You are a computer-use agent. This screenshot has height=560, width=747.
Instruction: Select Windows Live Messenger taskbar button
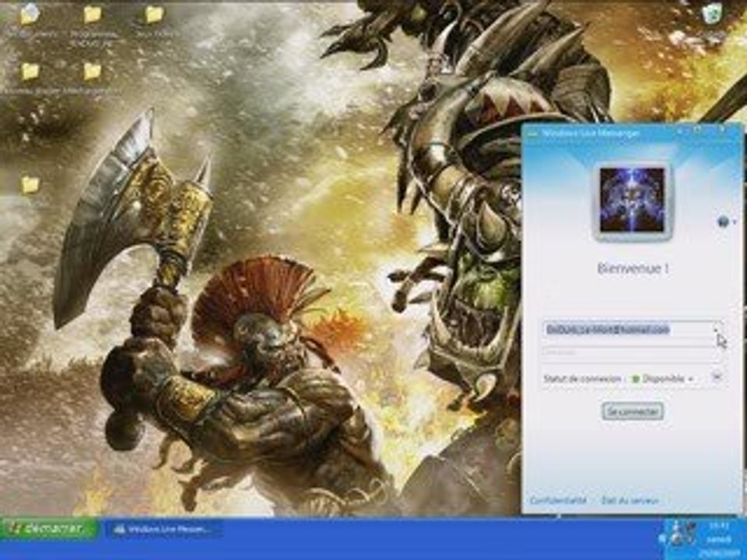coord(165,529)
